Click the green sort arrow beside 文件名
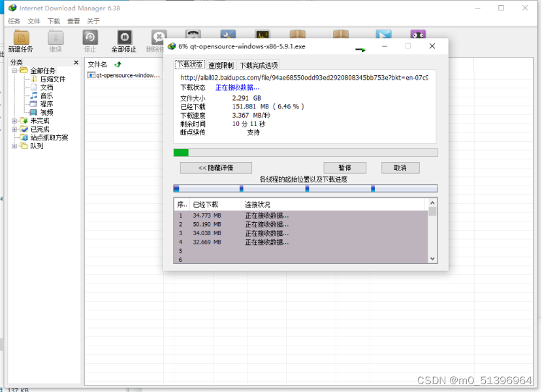 [118, 64]
